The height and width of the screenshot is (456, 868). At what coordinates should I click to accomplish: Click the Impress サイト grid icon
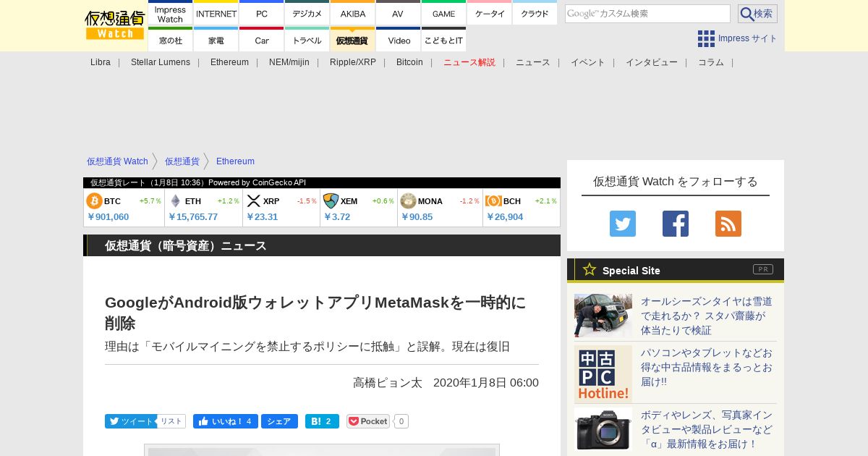coord(706,38)
